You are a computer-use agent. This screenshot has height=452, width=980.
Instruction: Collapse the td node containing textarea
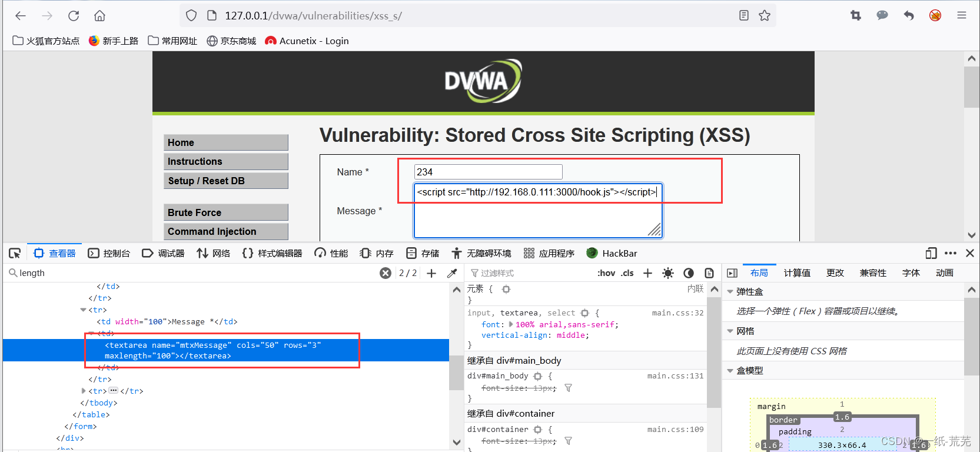point(91,333)
